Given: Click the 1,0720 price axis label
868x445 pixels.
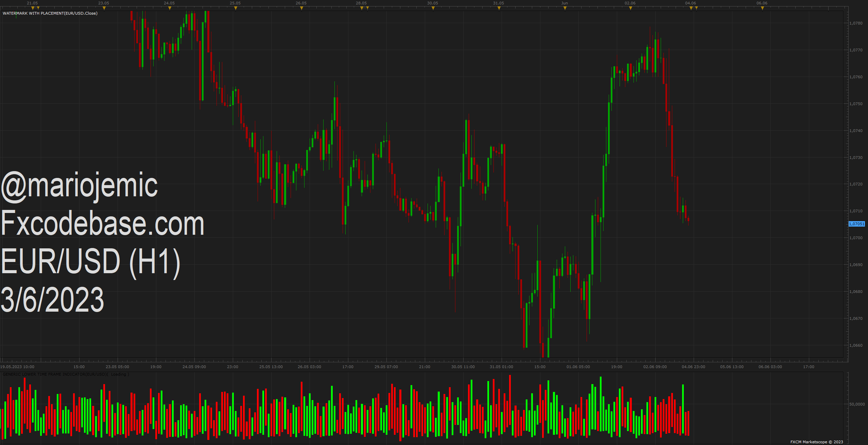Looking at the screenshot, I should 856,184.
